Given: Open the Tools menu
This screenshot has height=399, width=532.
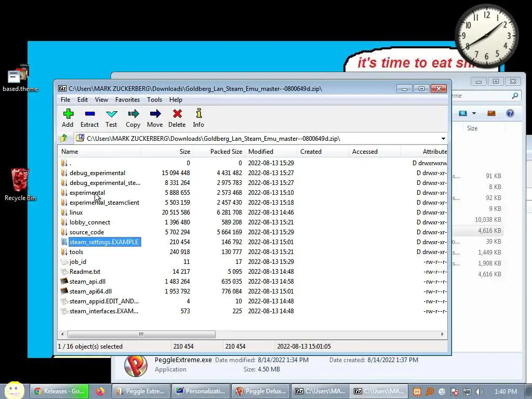Looking at the screenshot, I should (x=154, y=99).
